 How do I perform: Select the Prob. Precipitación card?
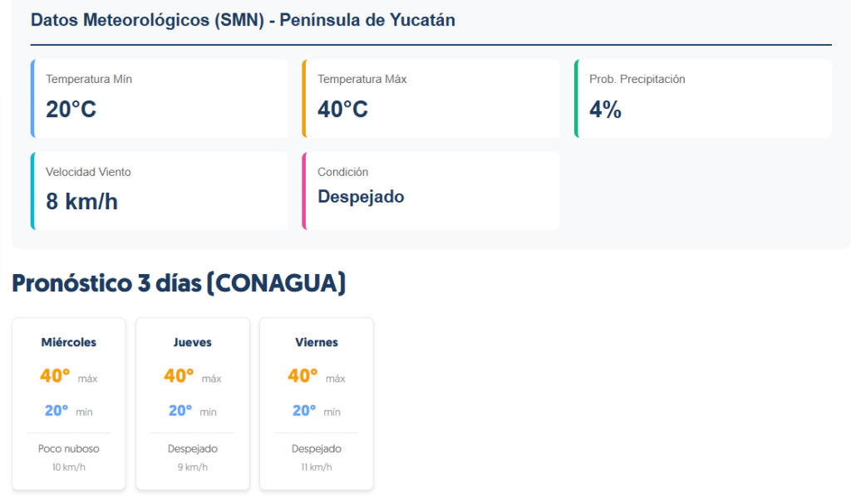coord(703,99)
